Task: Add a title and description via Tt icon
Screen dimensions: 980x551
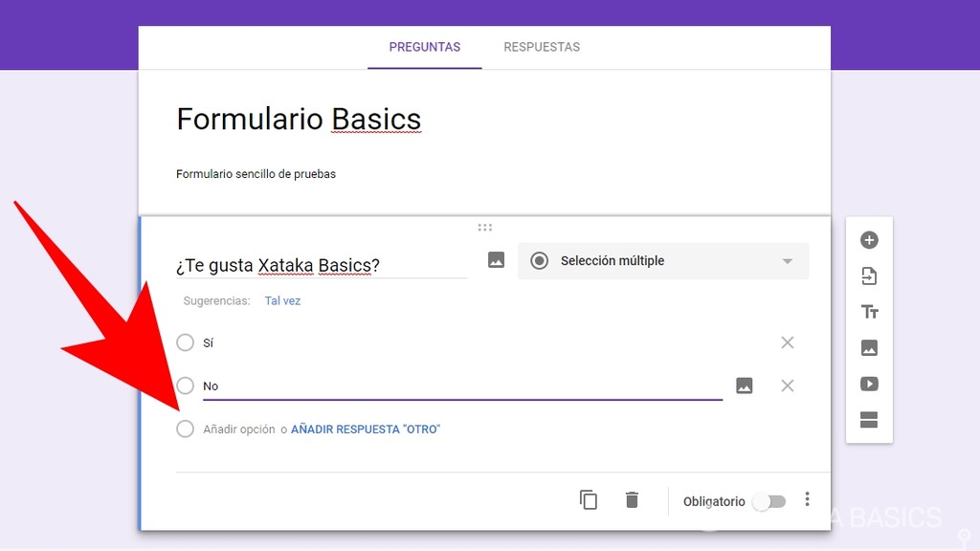Action: (869, 311)
